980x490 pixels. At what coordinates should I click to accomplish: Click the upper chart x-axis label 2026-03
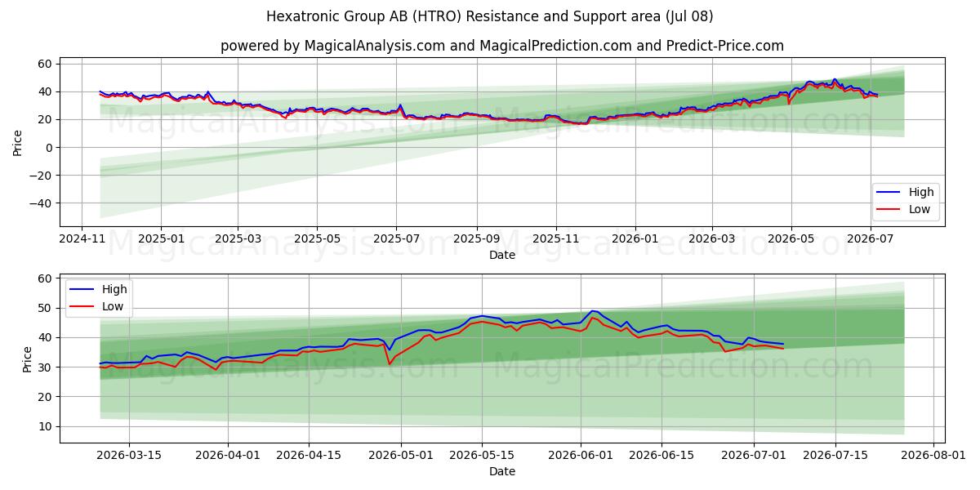(711, 240)
